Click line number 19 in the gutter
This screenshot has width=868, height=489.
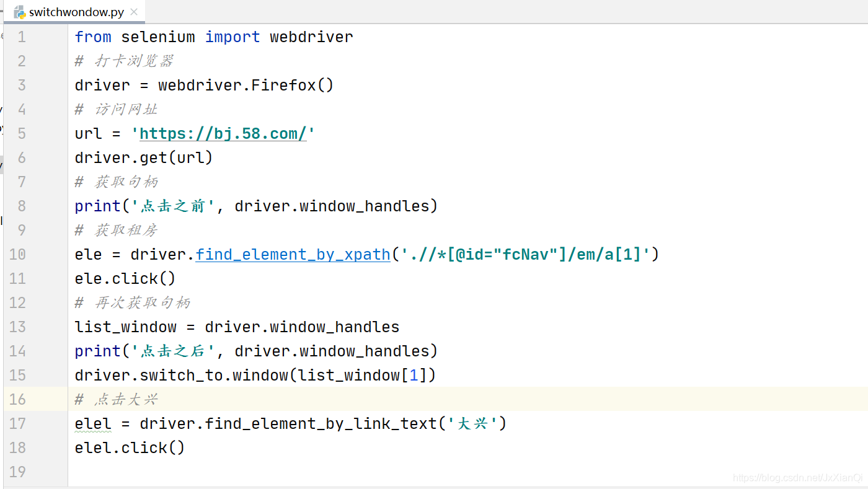click(17, 472)
